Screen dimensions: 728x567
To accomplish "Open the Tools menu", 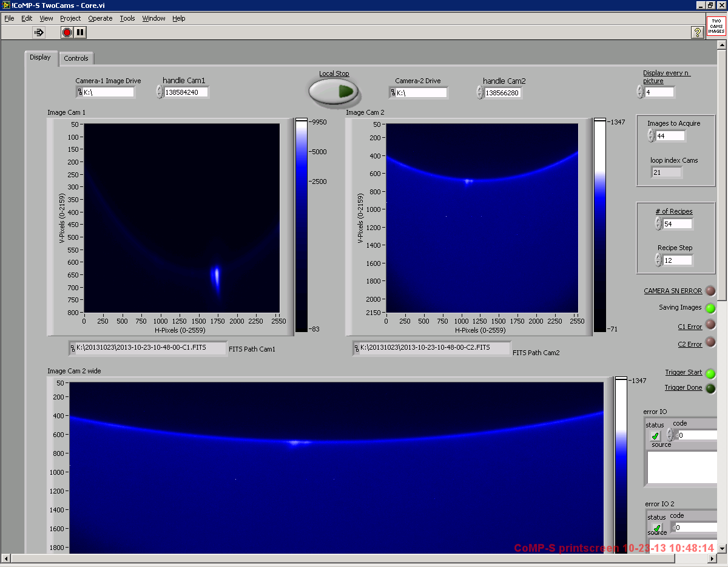I will click(127, 18).
